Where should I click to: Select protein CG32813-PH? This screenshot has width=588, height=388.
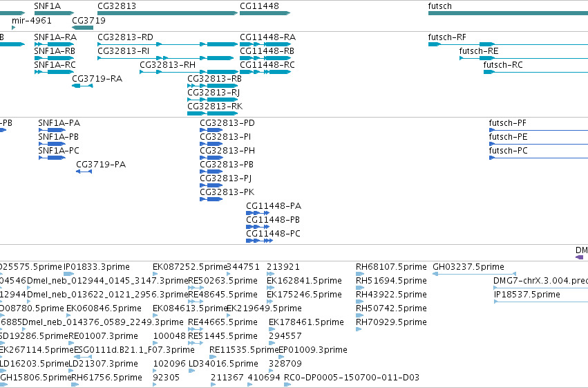[x=211, y=158]
